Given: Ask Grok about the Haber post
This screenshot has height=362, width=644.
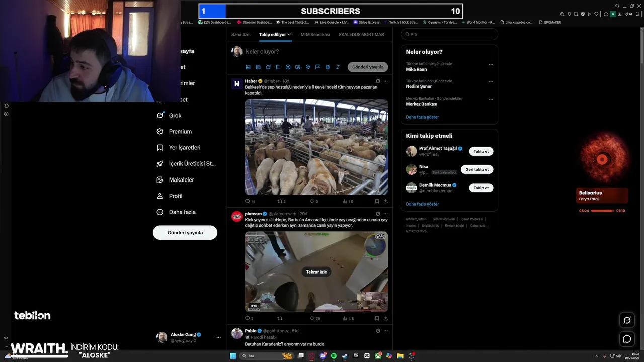Looking at the screenshot, I should point(378,81).
